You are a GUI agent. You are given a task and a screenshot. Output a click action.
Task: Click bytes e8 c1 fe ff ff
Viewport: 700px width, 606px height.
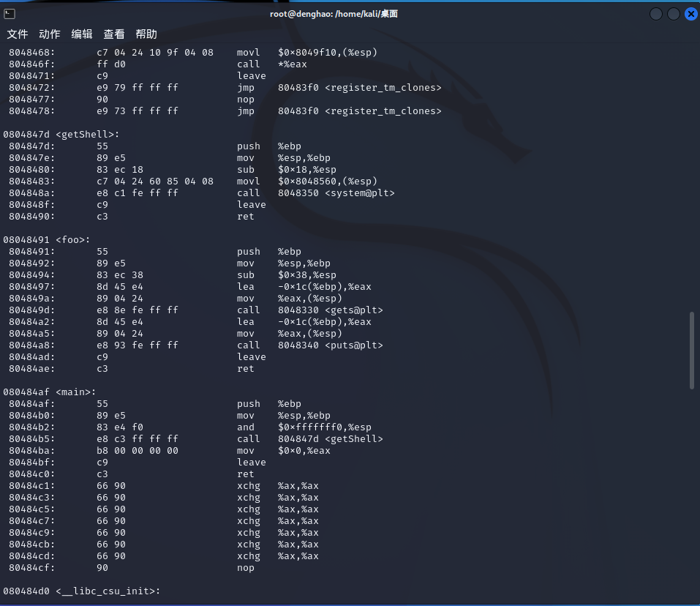(x=138, y=193)
